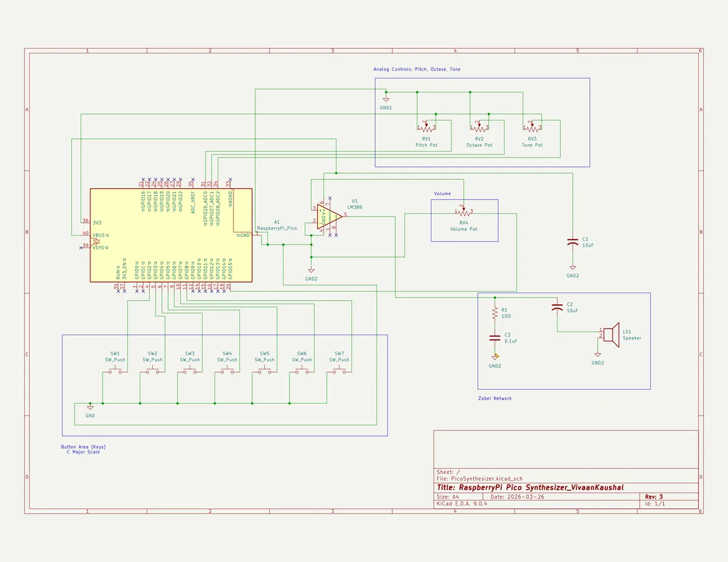The width and height of the screenshot is (728, 562).
Task: Click the 'Volume Pot' label
Action: point(463,229)
